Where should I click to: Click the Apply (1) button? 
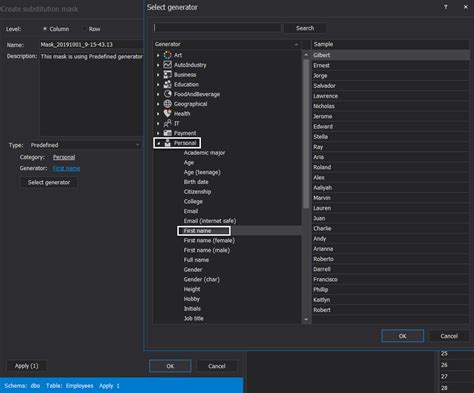(27, 366)
